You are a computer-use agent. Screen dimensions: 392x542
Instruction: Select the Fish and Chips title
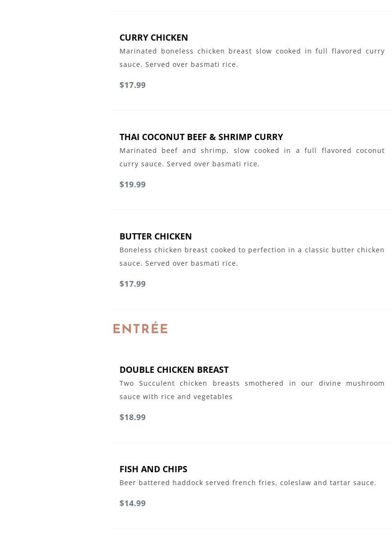pos(153,469)
